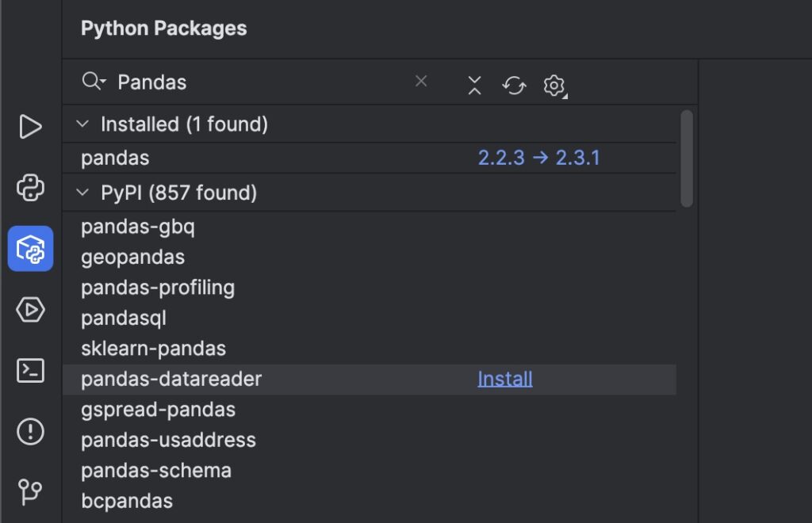Viewport: 812px width, 523px height.
Task: Select the pandas-datareader row
Action: pyautogui.click(x=370, y=380)
